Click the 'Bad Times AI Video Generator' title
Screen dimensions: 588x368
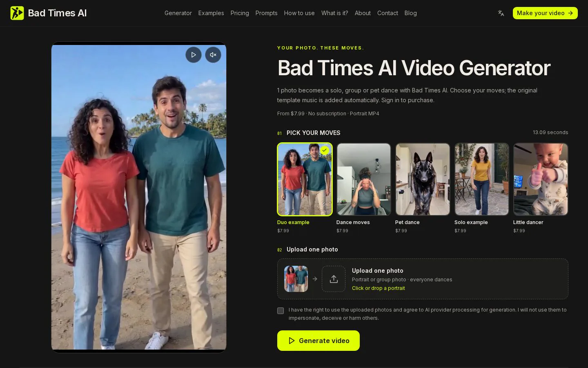pyautogui.click(x=414, y=68)
